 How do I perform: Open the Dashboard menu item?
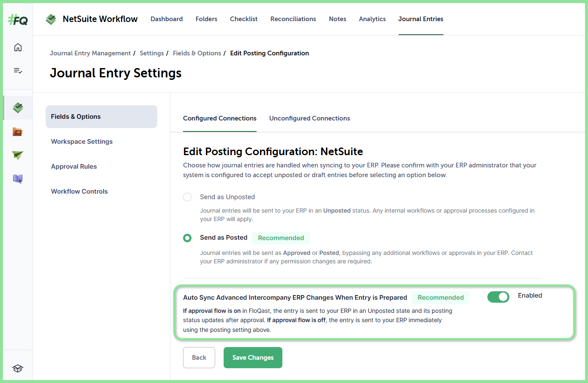(x=167, y=19)
